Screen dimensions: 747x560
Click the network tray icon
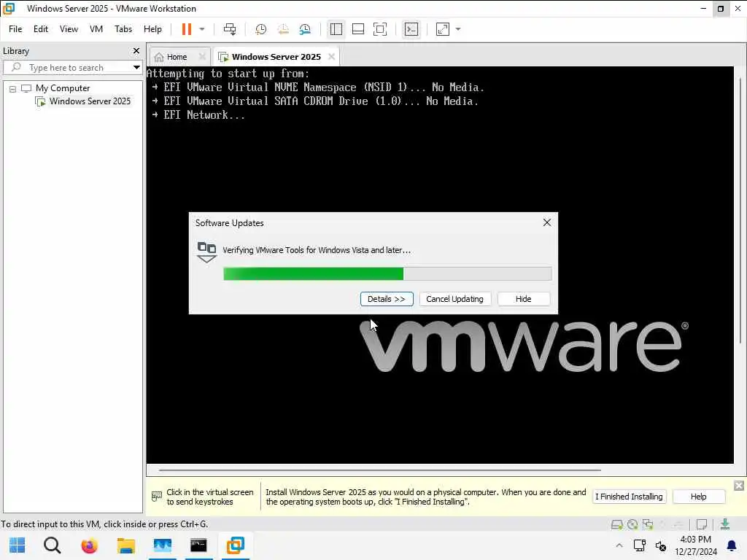[639, 545]
